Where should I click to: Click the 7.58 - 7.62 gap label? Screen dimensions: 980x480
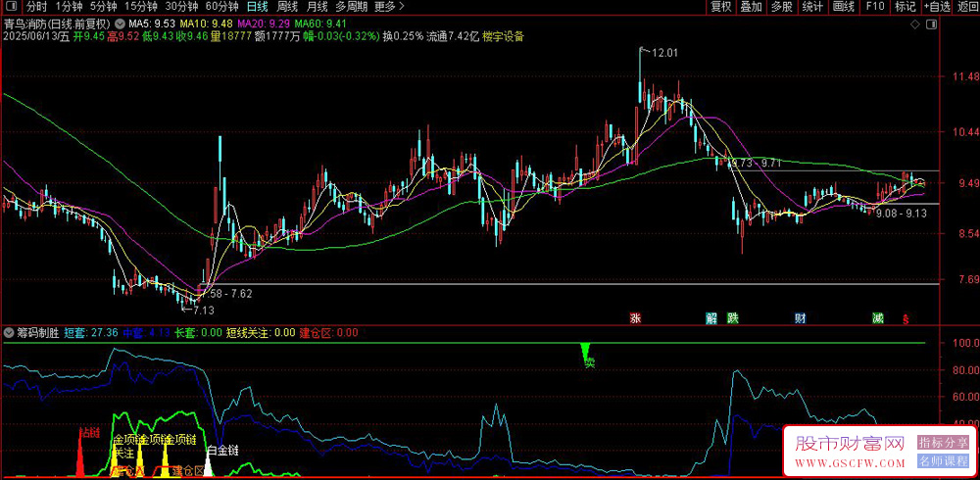point(228,295)
